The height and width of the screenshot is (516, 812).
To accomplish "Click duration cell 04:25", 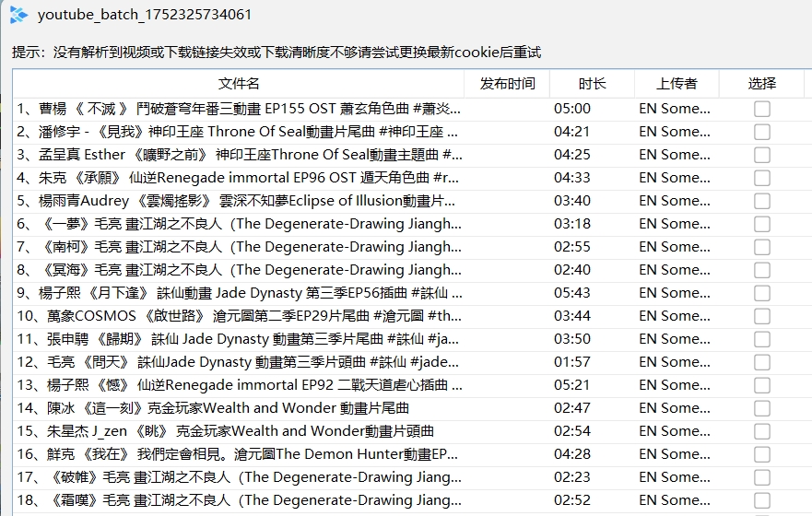I will [571, 155].
